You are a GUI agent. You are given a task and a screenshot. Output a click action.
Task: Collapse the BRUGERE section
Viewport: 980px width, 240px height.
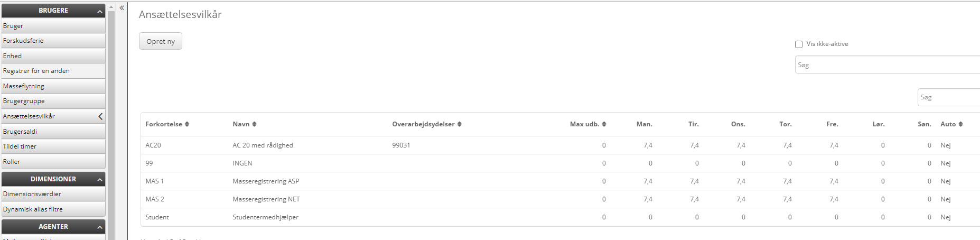99,11
